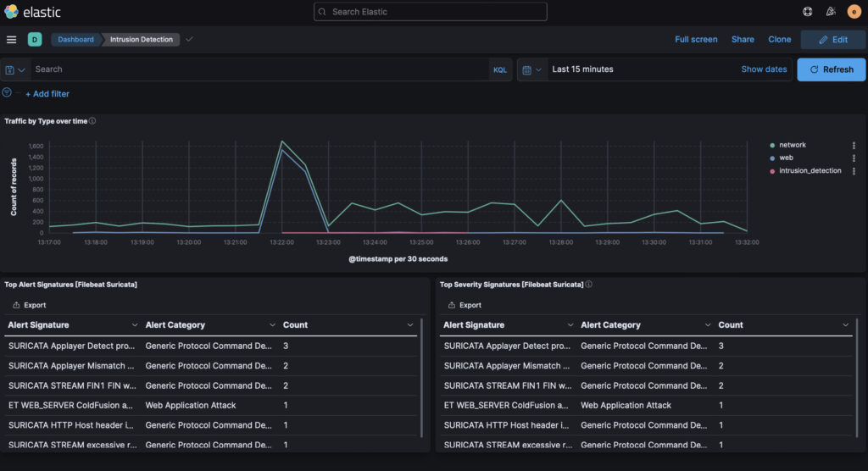Toggle the web series in legend
The width and height of the screenshot is (868, 471).
tap(786, 158)
